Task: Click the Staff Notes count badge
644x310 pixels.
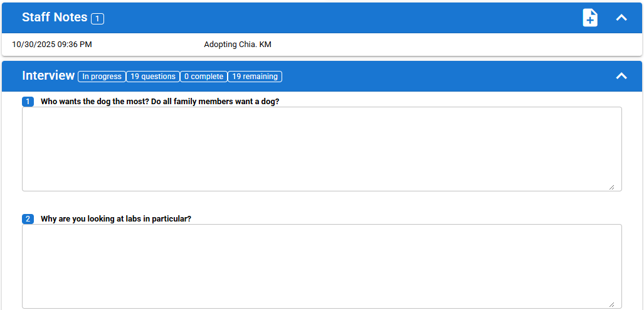Action: [97, 19]
